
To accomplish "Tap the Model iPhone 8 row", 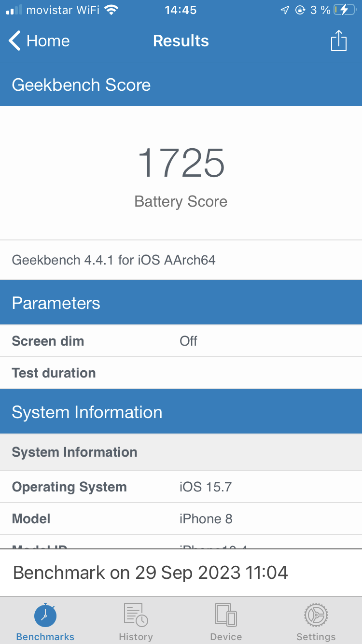I will coord(181,518).
